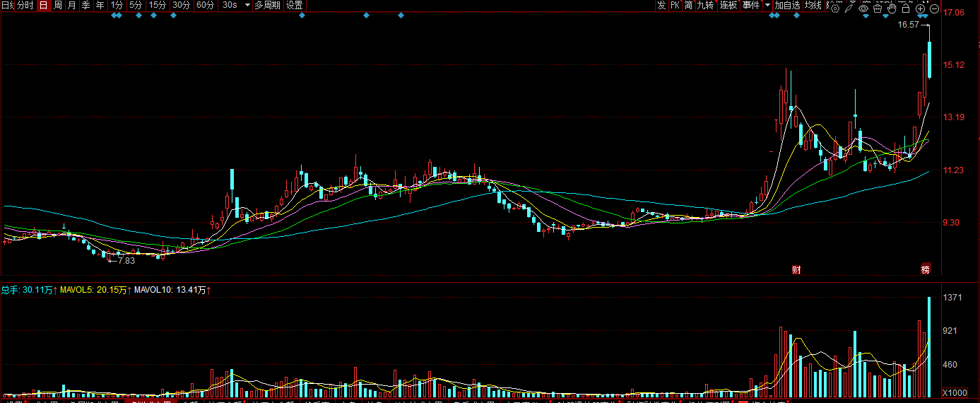Viewport: 980px width, 403px height.
Task: Toggle 均线 moving average lines
Action: click(x=813, y=5)
